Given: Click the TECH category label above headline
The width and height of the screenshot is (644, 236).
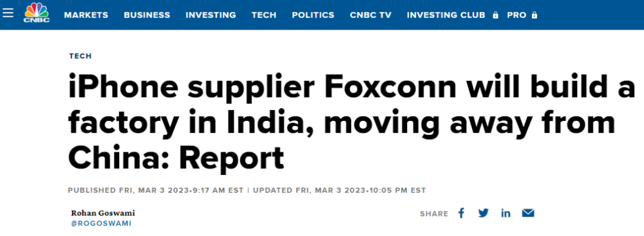Looking at the screenshot, I should 80,56.
